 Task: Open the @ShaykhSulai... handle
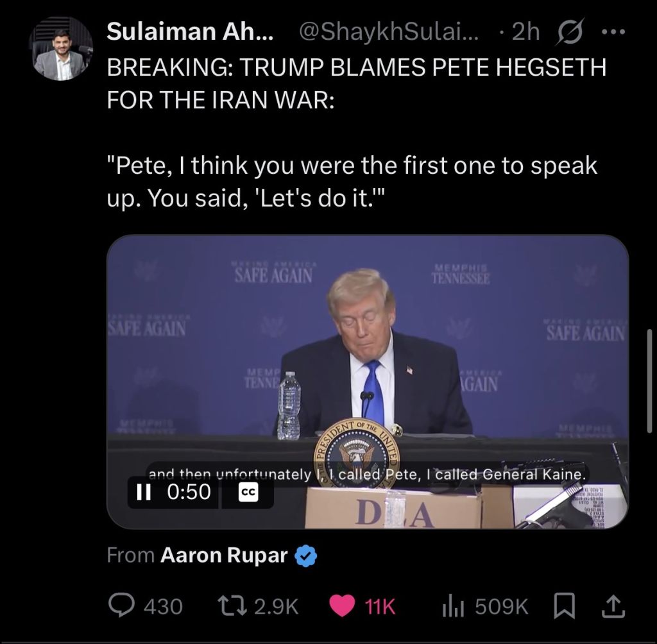coord(388,31)
